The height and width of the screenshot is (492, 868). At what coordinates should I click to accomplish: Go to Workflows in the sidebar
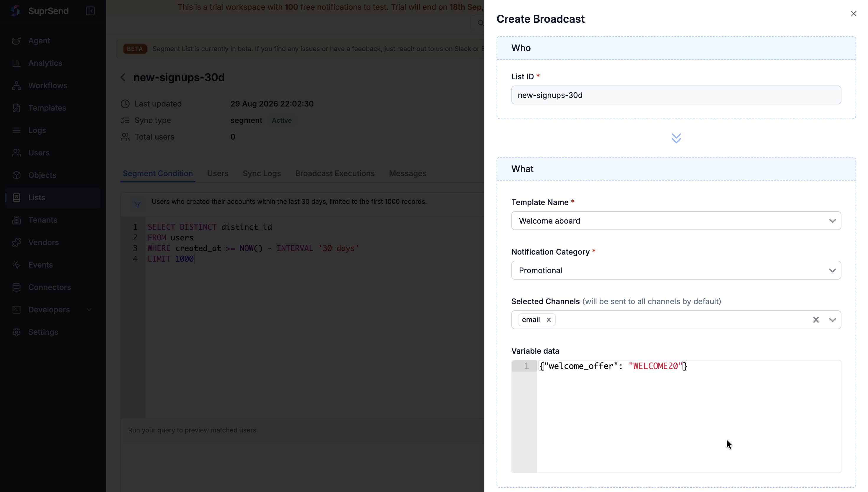(x=53, y=86)
